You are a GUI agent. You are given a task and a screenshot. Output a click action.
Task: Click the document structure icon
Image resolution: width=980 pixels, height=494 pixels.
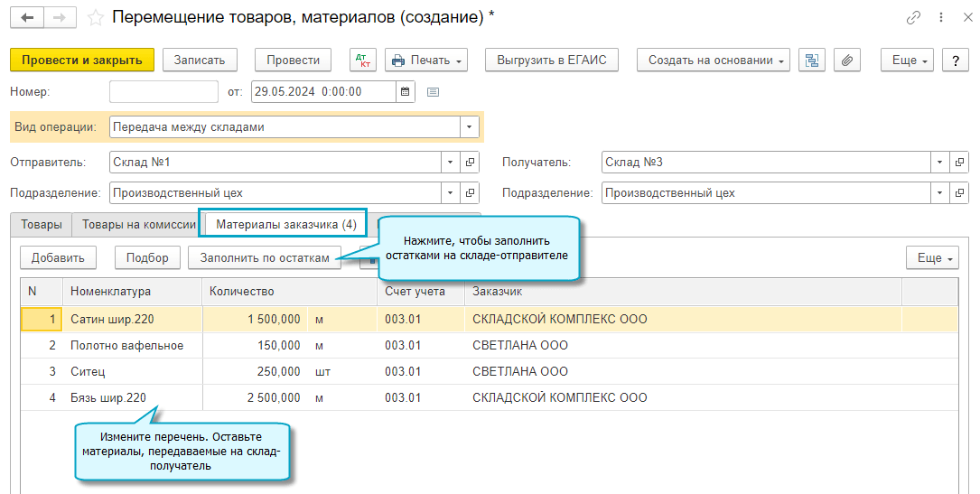[x=812, y=61]
